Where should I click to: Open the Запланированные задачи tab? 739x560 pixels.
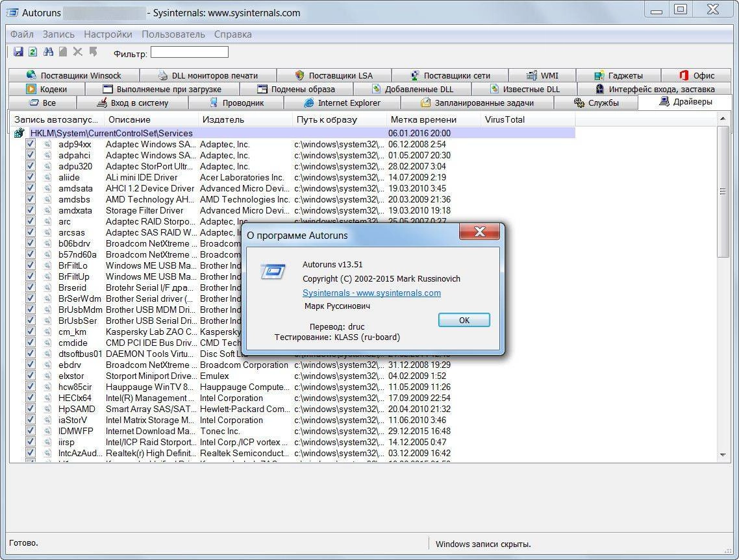point(477,103)
